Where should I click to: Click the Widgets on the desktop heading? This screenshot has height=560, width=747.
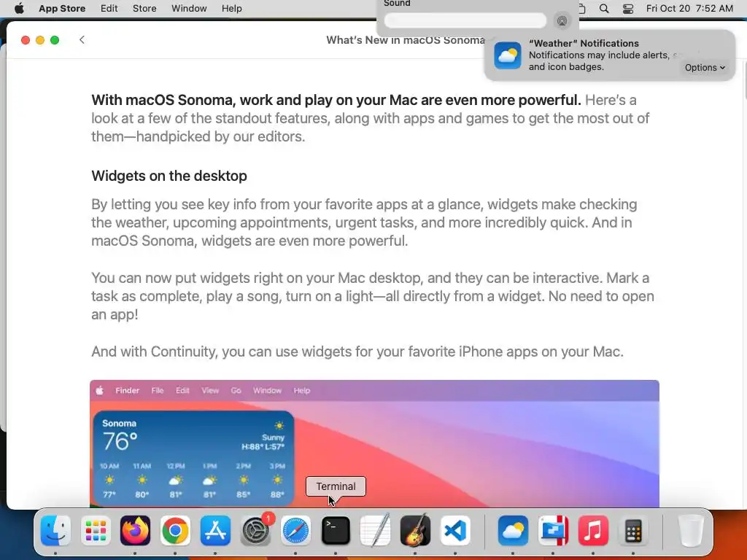[169, 176]
